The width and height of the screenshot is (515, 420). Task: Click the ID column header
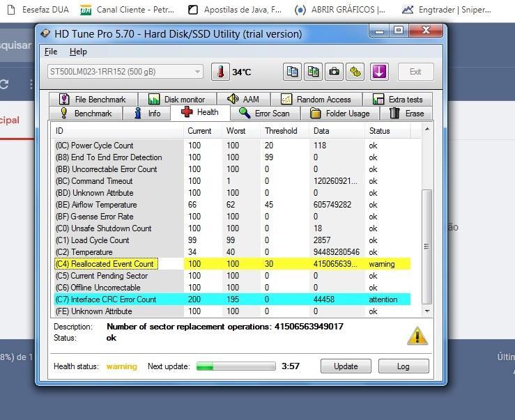click(x=117, y=131)
